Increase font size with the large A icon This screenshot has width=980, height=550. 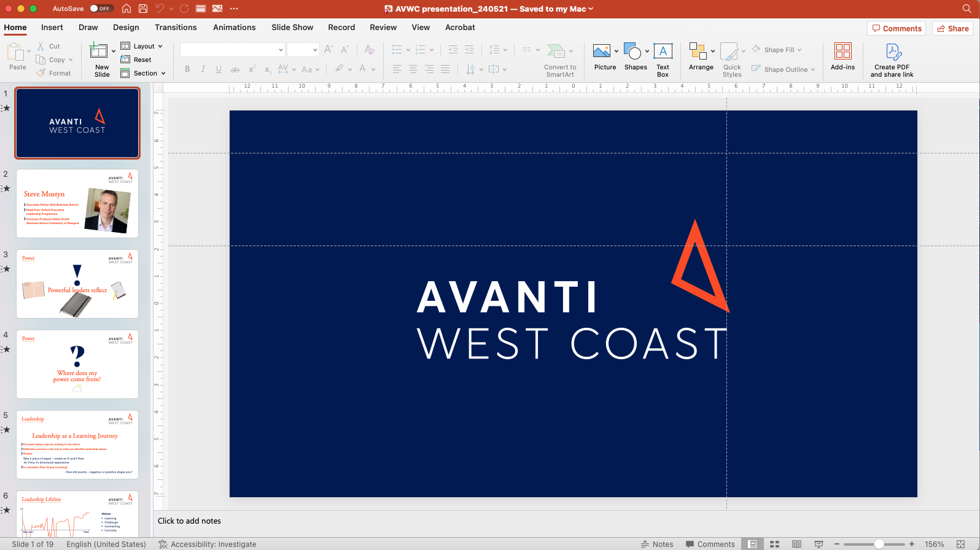click(x=329, y=50)
